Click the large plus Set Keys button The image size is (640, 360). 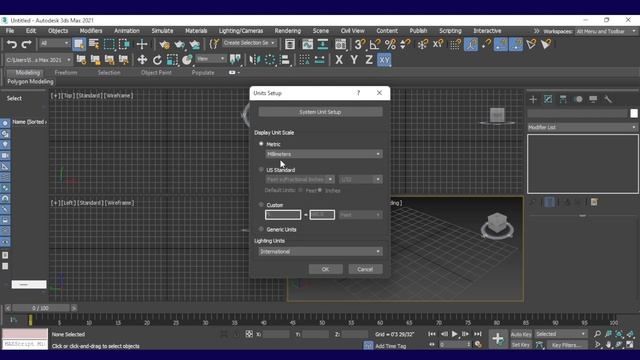(x=498, y=339)
